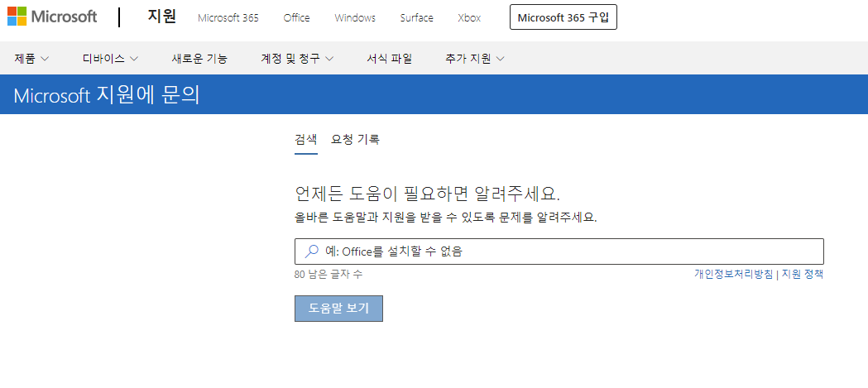The width and height of the screenshot is (868, 388).
Task: Expand the 제품 dropdown menu
Action: [x=31, y=58]
